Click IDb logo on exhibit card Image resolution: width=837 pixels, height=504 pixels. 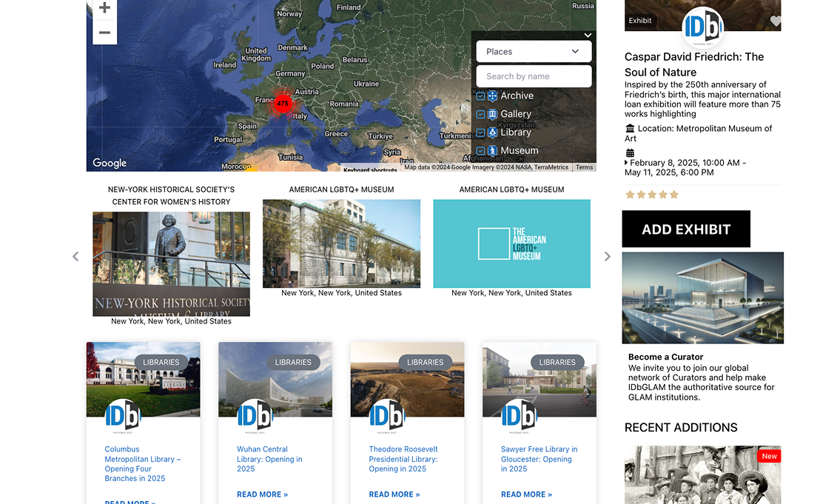pos(703,27)
